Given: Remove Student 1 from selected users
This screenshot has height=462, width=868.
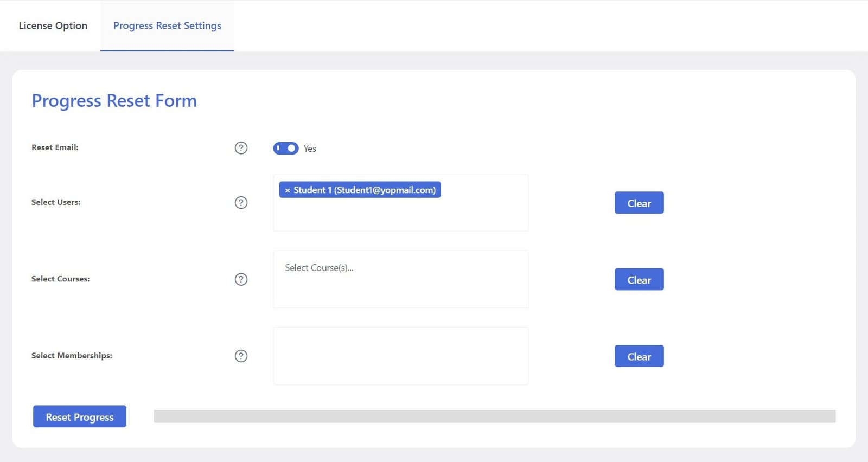Looking at the screenshot, I should pos(288,190).
